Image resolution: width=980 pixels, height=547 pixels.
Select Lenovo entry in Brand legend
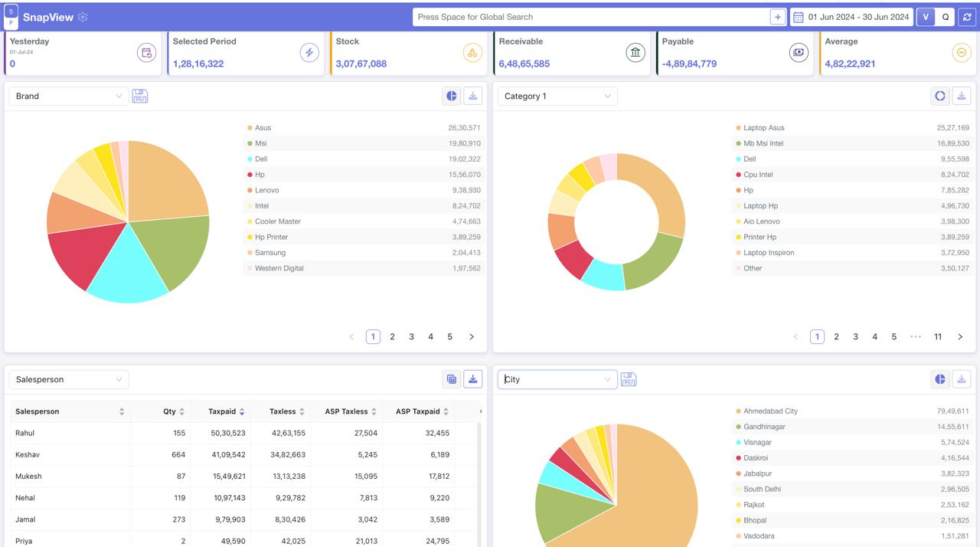point(364,190)
